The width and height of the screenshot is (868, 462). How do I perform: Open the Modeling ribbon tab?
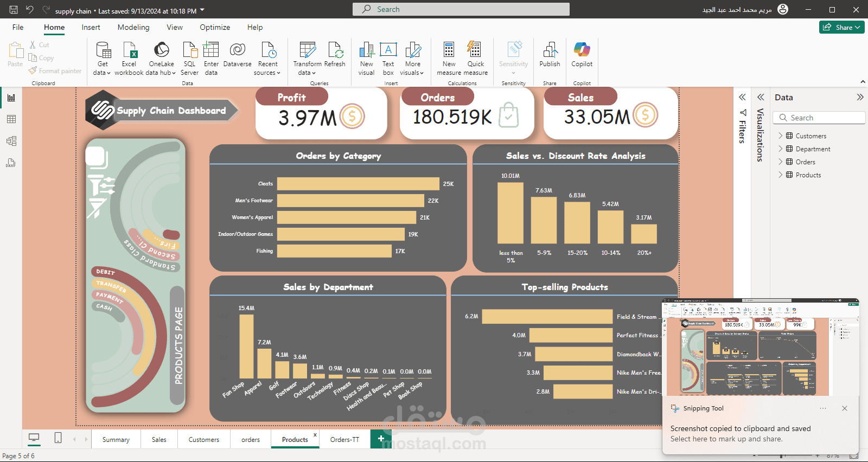click(133, 27)
